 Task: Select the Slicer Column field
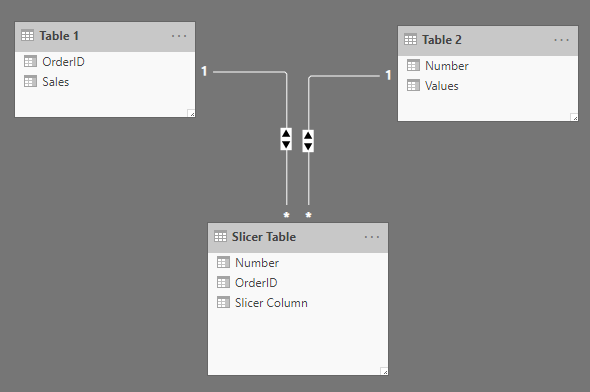[298, 303]
